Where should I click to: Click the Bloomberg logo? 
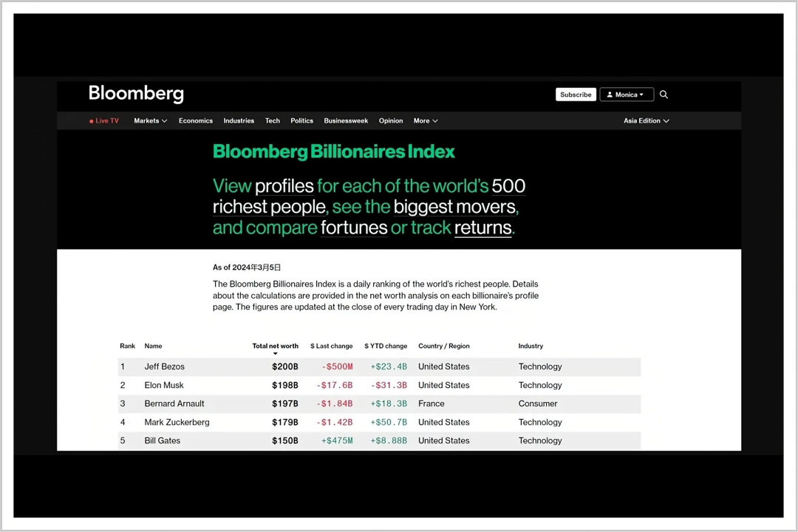pyautogui.click(x=137, y=94)
